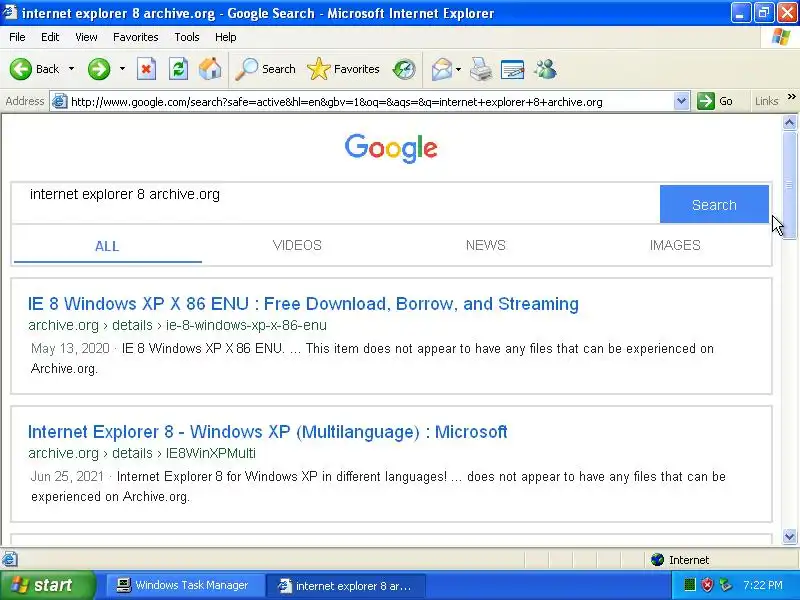Click the green Forward arrow button
800x600 pixels.
98,69
